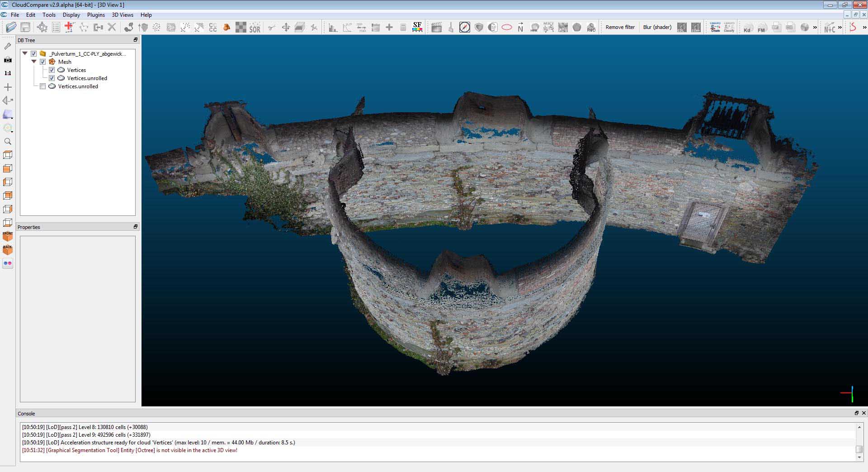The width and height of the screenshot is (868, 472).
Task: Select the scissors Segment tool
Action: 272,28
